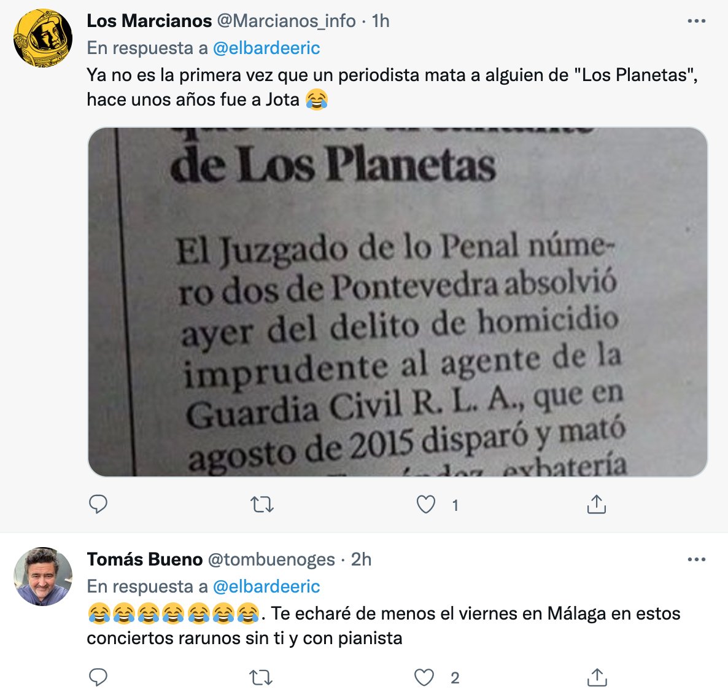Visit @elbardeeric from Tomás Bueno reply

266,586
